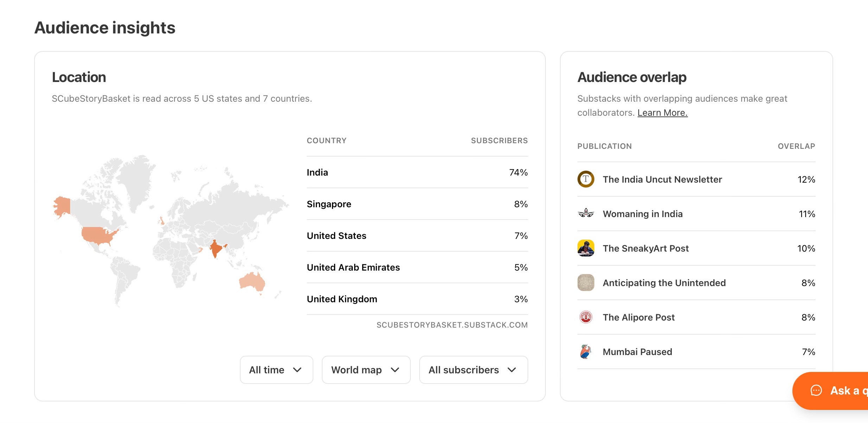Click the 74% subscribers value
The image size is (868, 424).
tap(518, 172)
